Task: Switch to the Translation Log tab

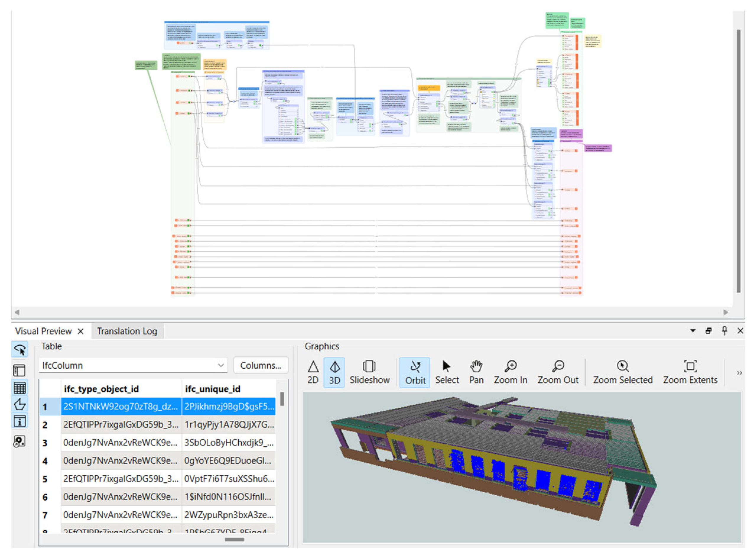Action: tap(127, 331)
